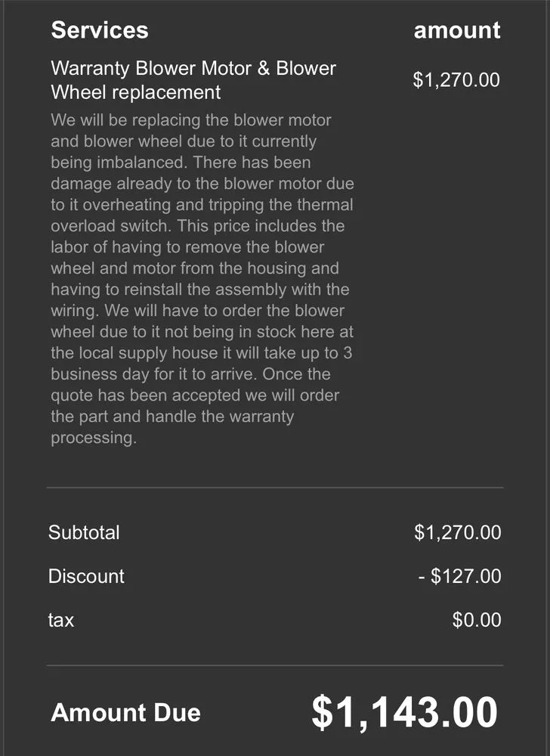Select the discount value - $127.00
The image size is (550, 756).
[x=459, y=576]
